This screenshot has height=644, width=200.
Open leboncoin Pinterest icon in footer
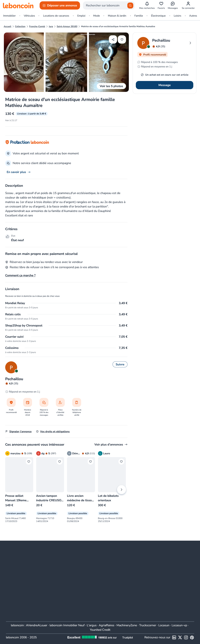192,637
